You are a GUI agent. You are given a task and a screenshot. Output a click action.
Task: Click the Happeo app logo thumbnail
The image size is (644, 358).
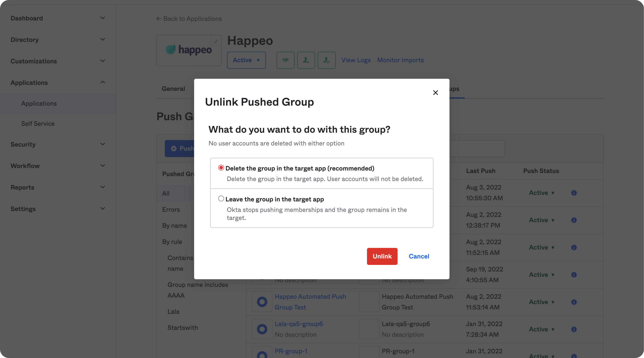[189, 50]
